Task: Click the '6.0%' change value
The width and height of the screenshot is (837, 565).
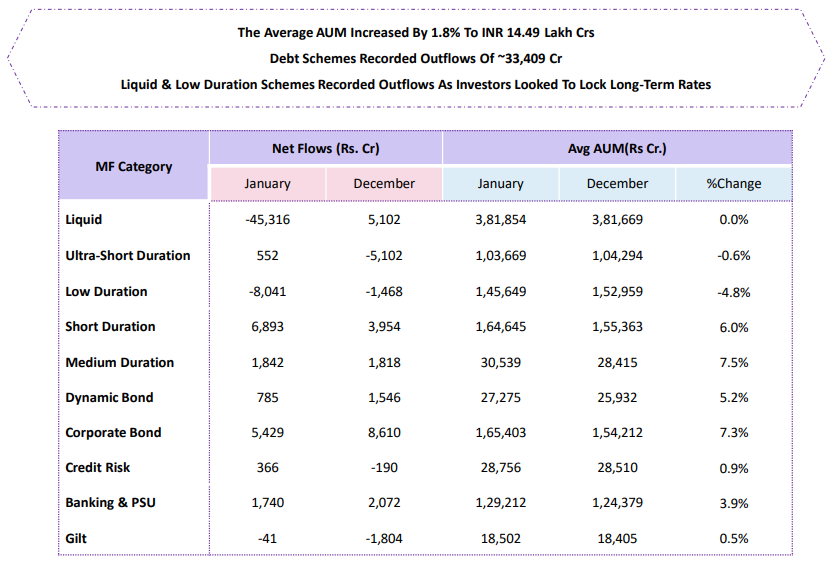Action: [x=734, y=327]
